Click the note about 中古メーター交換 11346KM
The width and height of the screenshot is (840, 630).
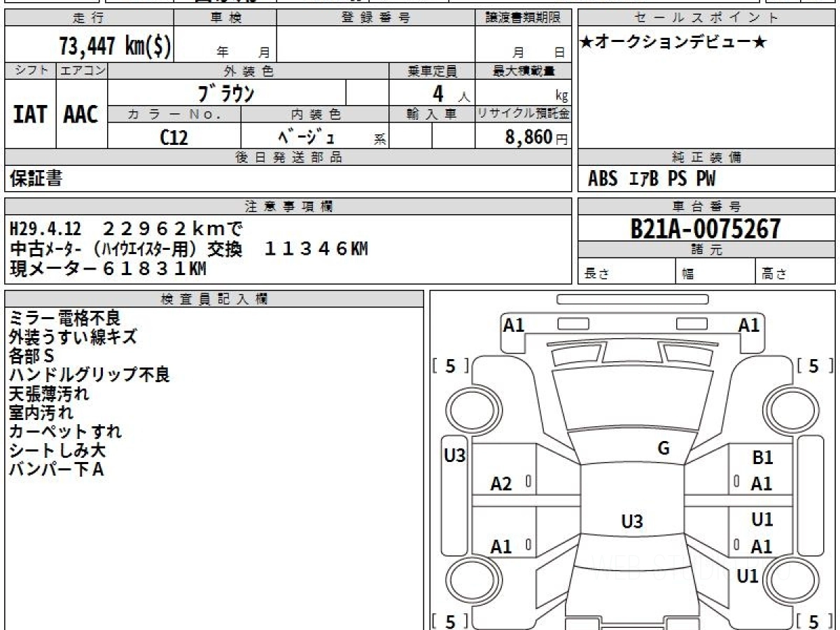(189, 248)
